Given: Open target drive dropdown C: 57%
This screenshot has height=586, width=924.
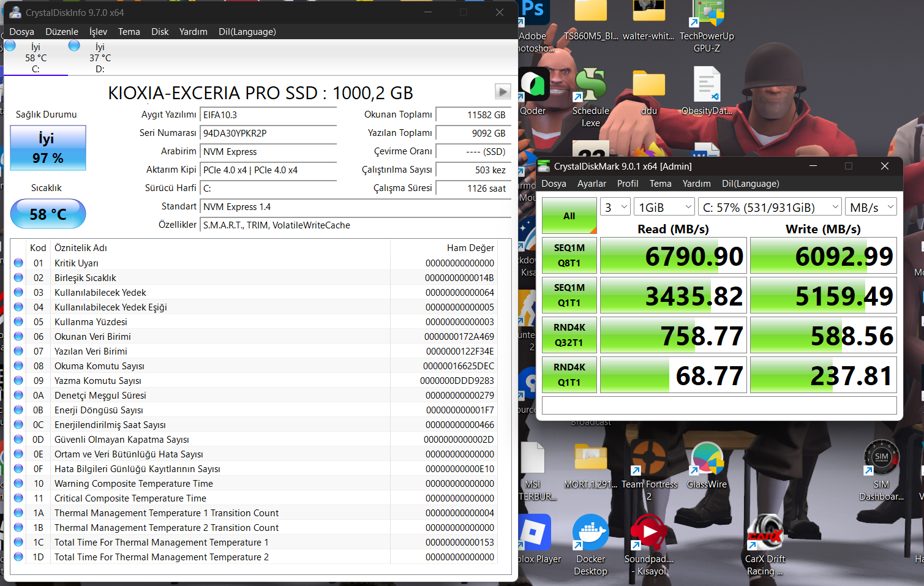Looking at the screenshot, I should pyautogui.click(x=770, y=207).
